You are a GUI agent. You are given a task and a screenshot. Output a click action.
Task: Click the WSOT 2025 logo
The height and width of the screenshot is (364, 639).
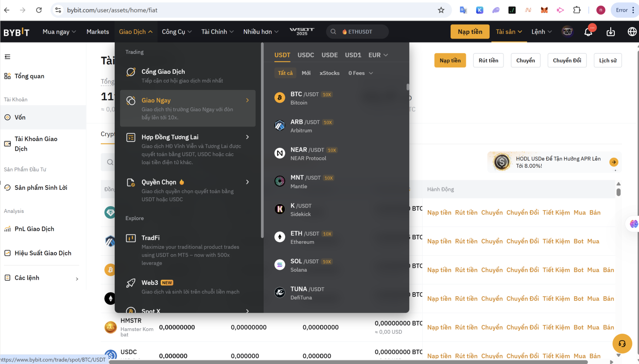click(301, 31)
